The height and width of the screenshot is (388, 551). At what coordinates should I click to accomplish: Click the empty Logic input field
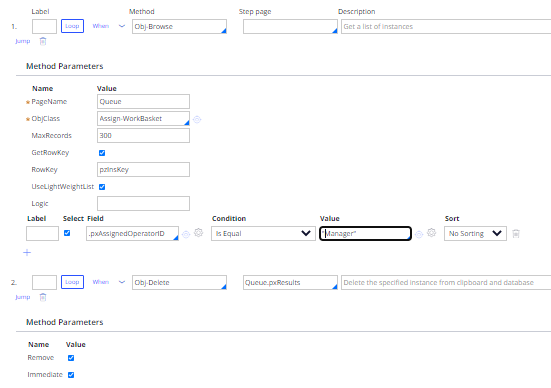[143, 203]
